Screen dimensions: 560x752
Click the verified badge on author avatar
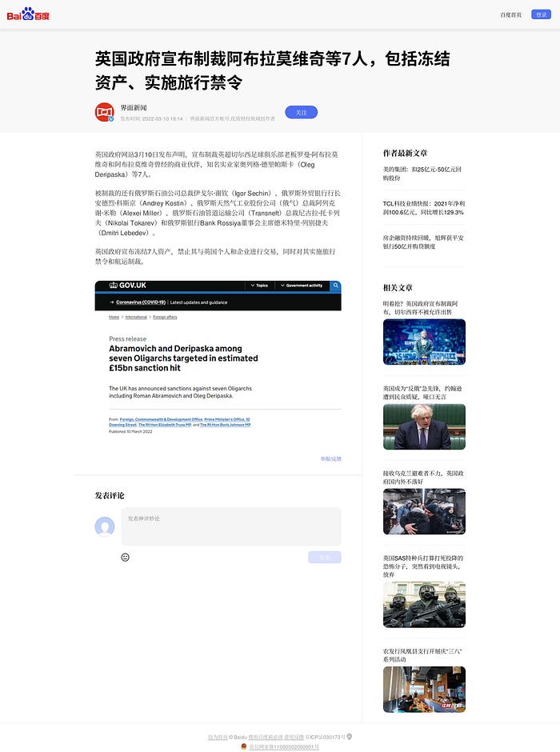pos(111,119)
